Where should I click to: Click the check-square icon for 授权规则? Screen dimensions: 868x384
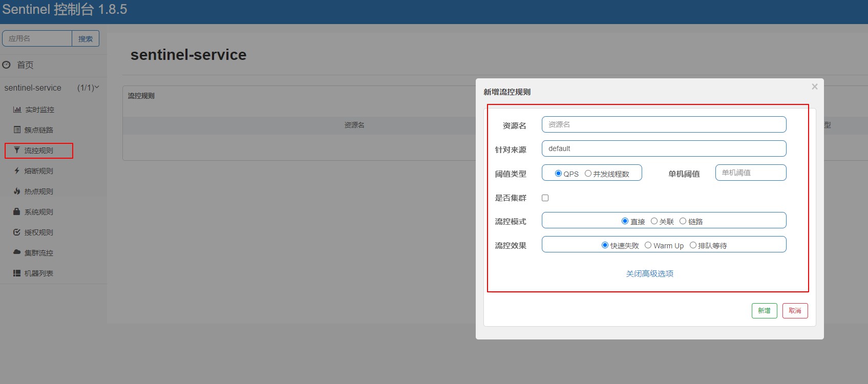click(17, 232)
